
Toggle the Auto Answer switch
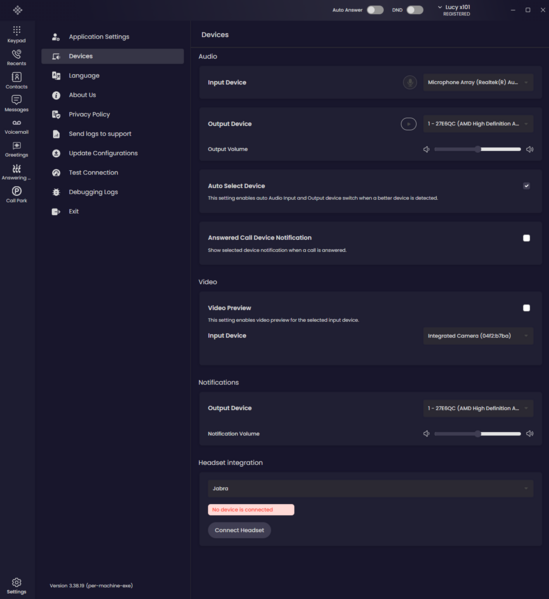coord(375,10)
